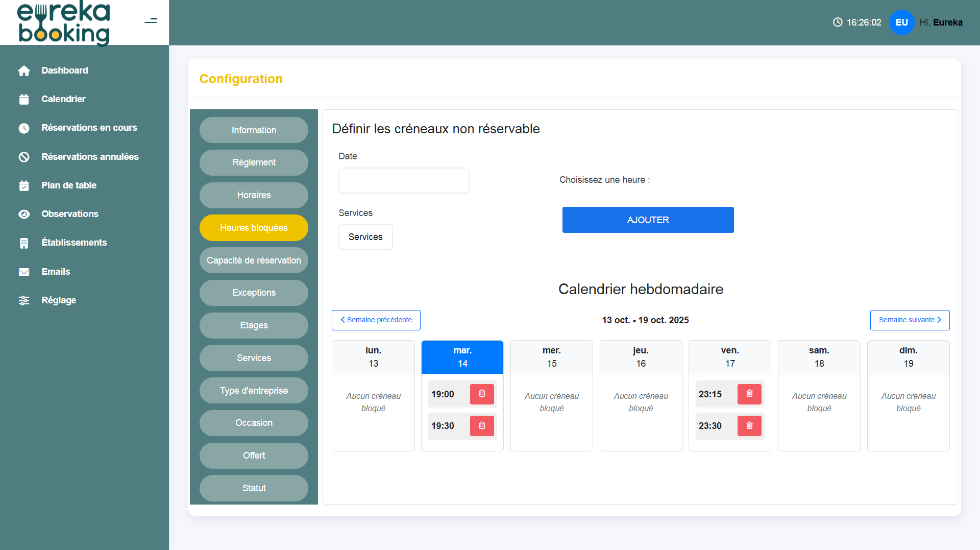Viewport: 980px width, 550px height.
Task: Delete the 23:30 blocked slot on Friday
Action: (x=749, y=425)
